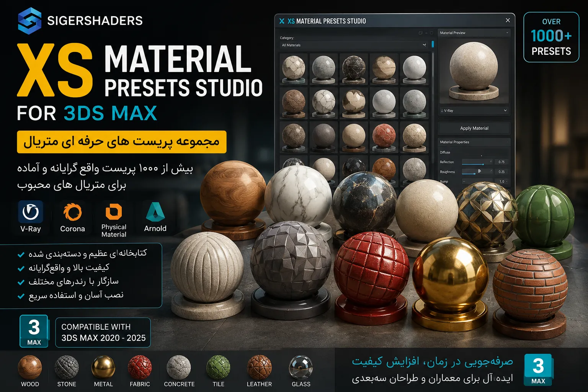
Task: Pick the STONE material category icon
Action: (x=67, y=367)
